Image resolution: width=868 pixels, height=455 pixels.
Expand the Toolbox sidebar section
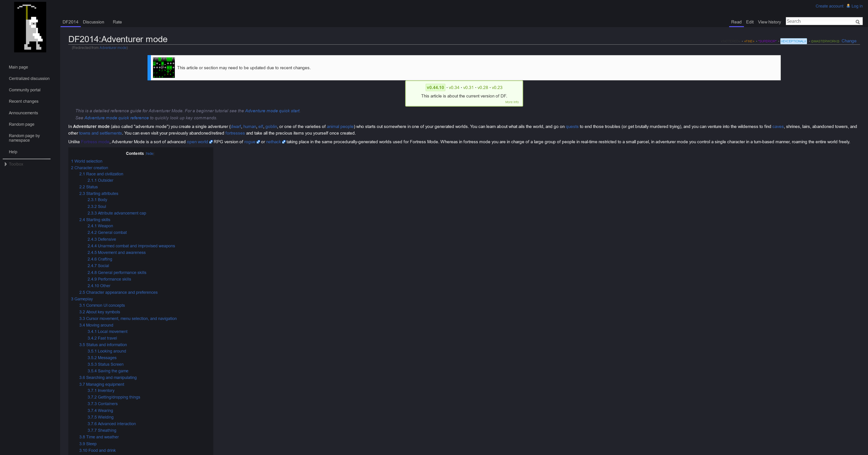point(16,164)
